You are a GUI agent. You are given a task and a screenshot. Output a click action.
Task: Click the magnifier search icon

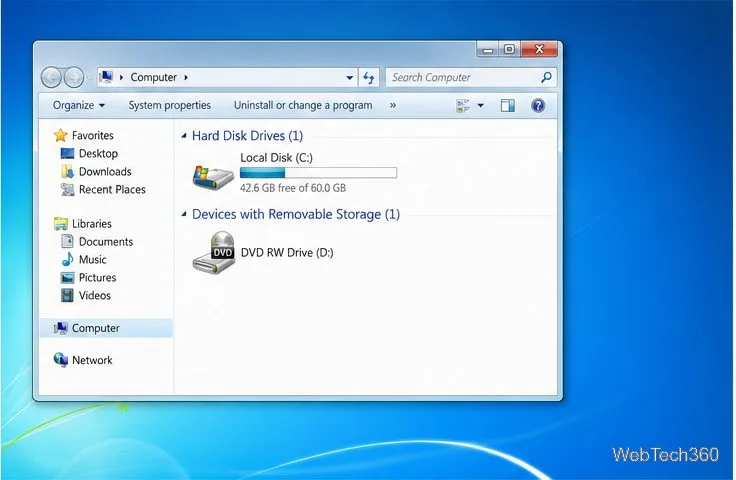point(546,77)
